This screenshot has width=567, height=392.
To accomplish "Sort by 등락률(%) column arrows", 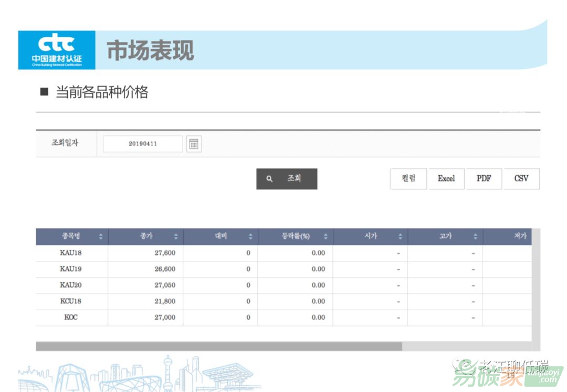I will tap(325, 237).
